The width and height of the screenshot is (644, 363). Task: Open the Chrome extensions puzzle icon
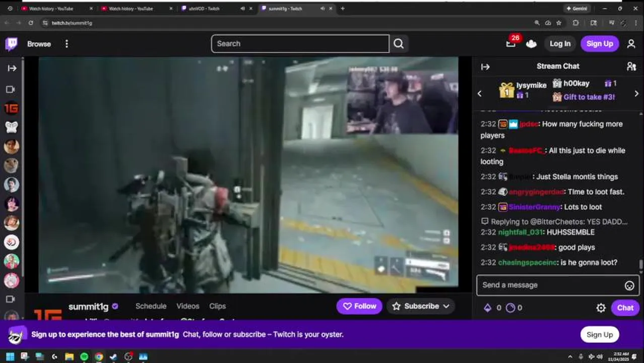(x=576, y=23)
